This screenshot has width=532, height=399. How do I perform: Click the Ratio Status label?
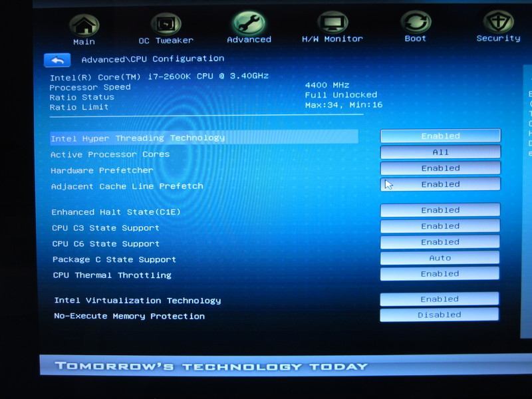coord(82,97)
